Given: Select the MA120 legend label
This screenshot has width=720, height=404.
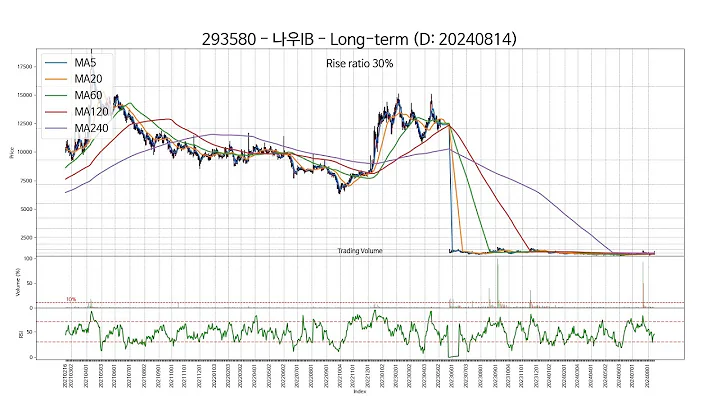Looking at the screenshot, I should (91, 112).
